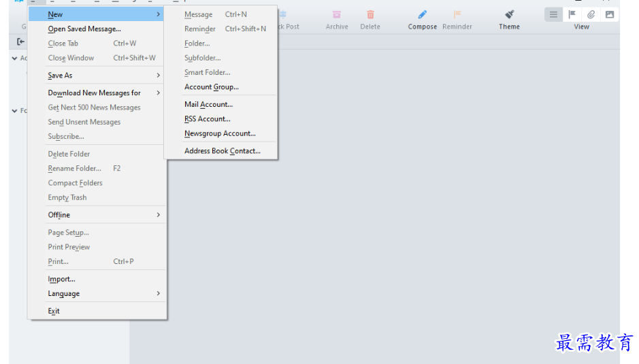Switch to list view lines icon
639x364 pixels.
(x=553, y=15)
